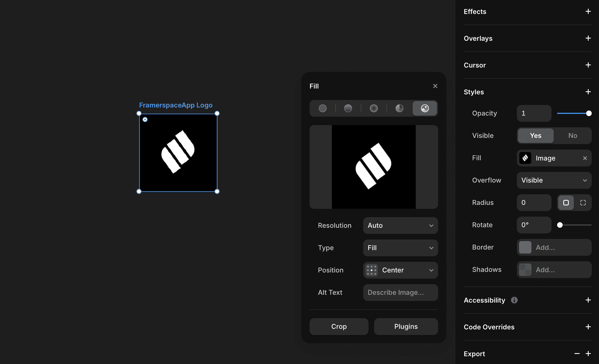Click the Opacity value field
The image size is (599, 364).
pyautogui.click(x=534, y=113)
